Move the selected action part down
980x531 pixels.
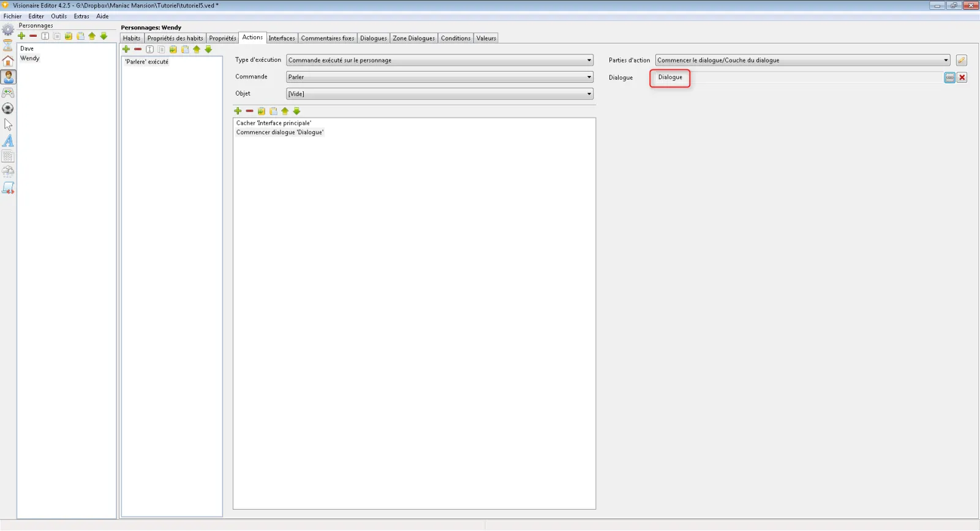[297, 111]
